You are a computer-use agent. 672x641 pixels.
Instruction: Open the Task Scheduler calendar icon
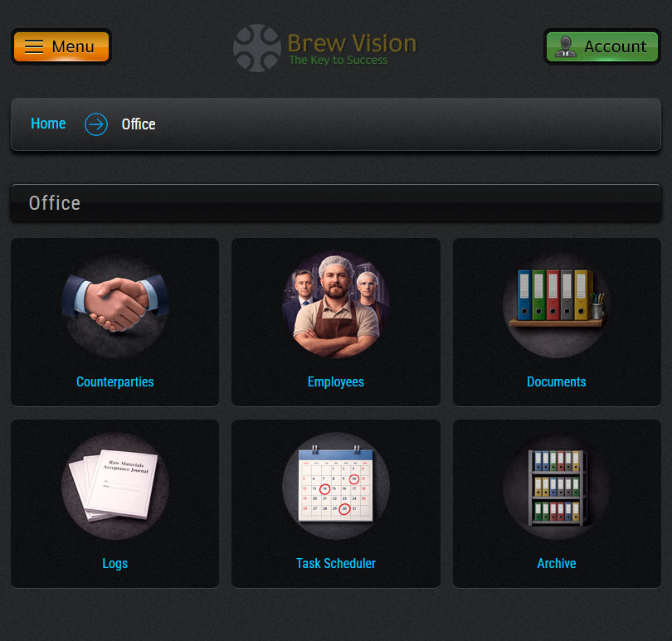pyautogui.click(x=335, y=486)
